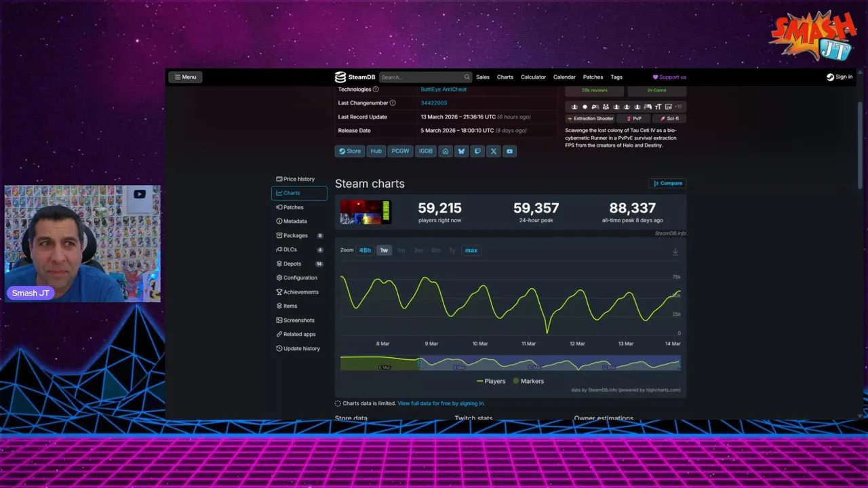This screenshot has height=488, width=868.
Task: Open Screenshots in the sidebar
Action: [x=298, y=320]
